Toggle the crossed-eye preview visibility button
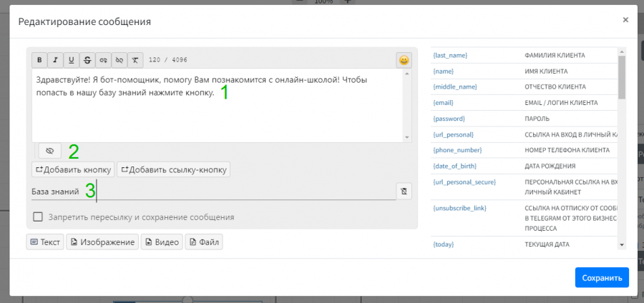The height and width of the screenshot is (303, 644). pyautogui.click(x=49, y=151)
